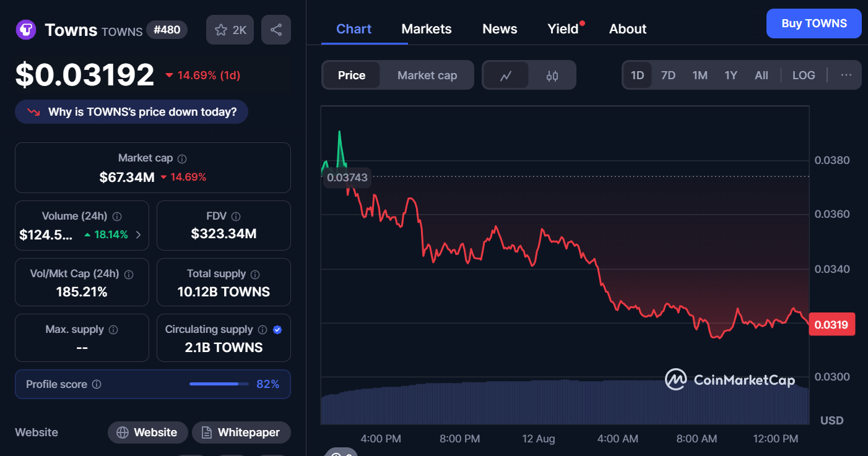Click the Circulating supply info icon

(263, 330)
